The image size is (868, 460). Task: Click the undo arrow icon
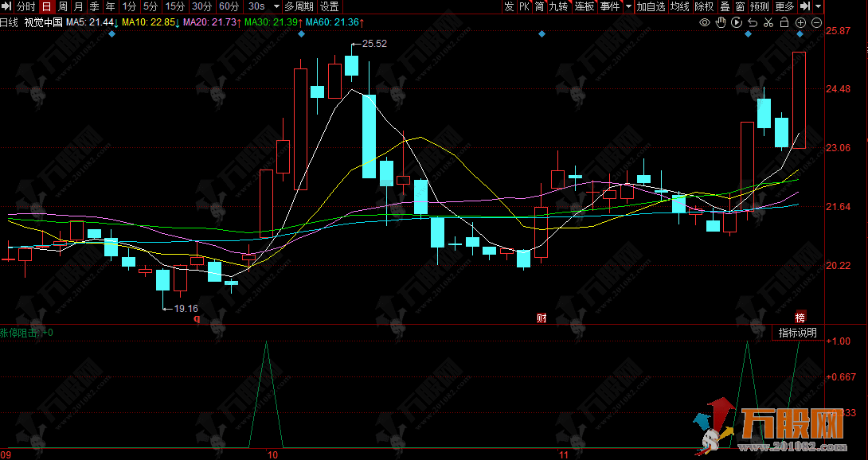pyautogui.click(x=753, y=22)
